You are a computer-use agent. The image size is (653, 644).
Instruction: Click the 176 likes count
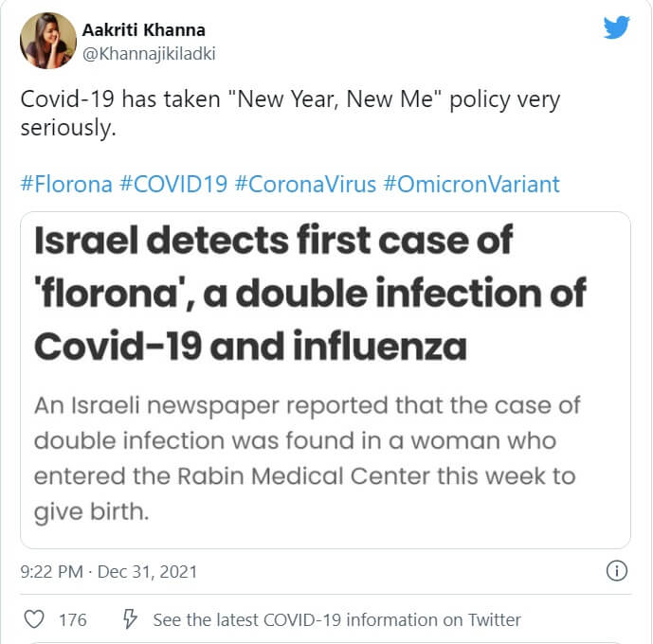(x=73, y=620)
